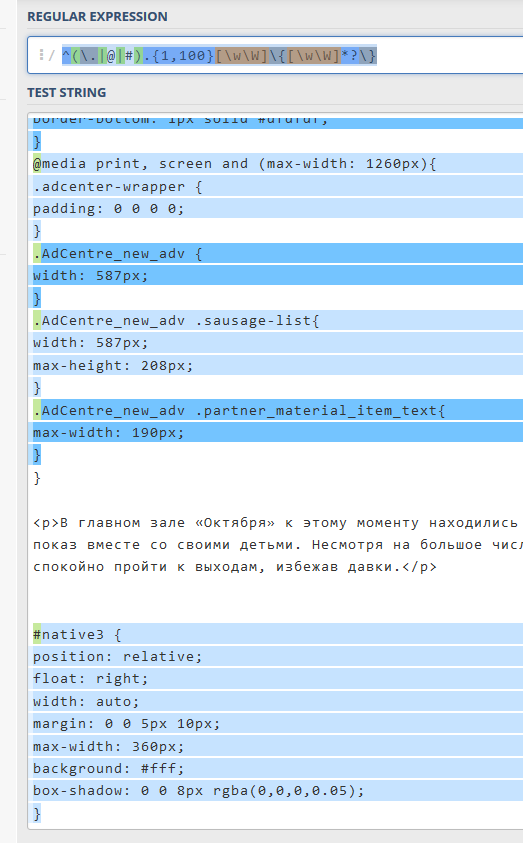This screenshot has height=843, width=523.
Task: Click the dotted delimiter icon before the regex
Action: (41, 55)
